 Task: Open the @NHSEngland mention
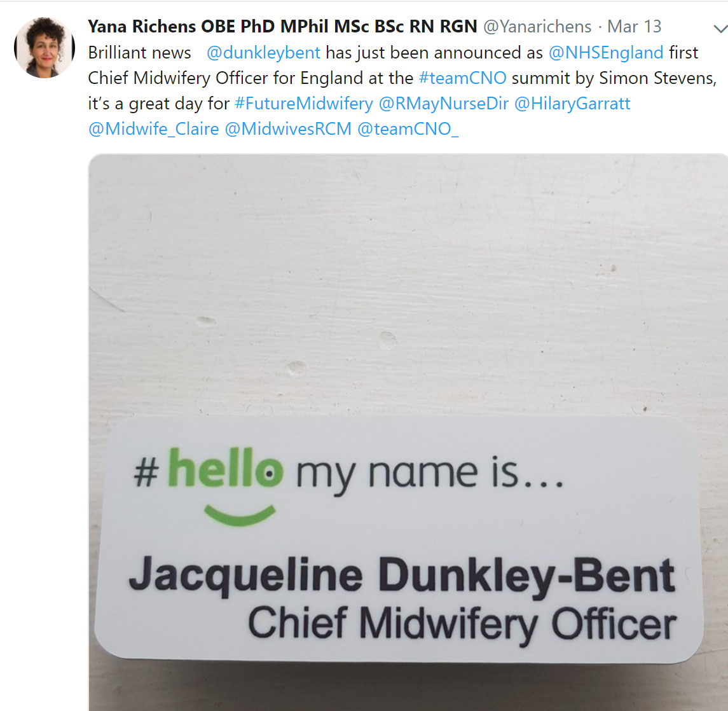click(x=606, y=53)
